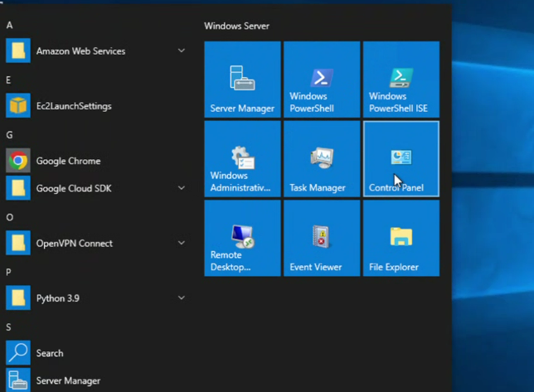Launch the Task Manager tile
Screen dimensions: 534x392
[x=322, y=159]
